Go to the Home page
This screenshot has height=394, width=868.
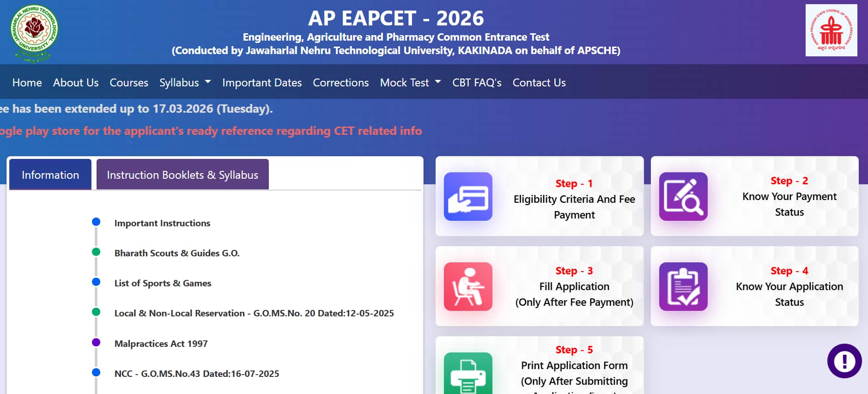pyautogui.click(x=27, y=82)
